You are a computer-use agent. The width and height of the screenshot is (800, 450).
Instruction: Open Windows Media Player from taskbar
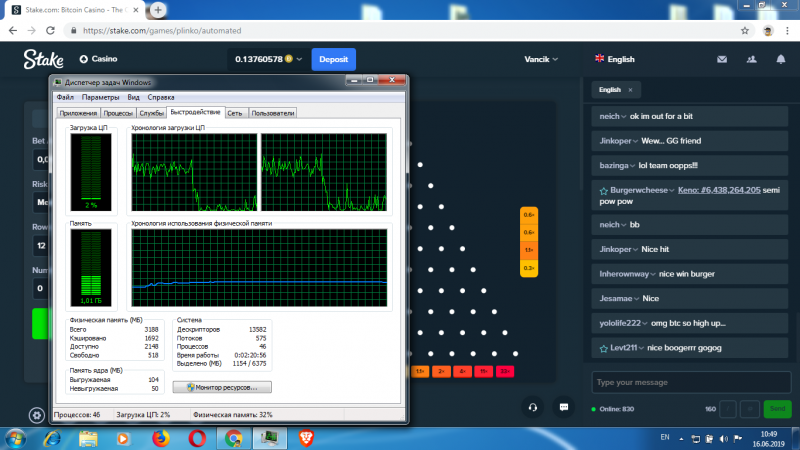point(123,439)
